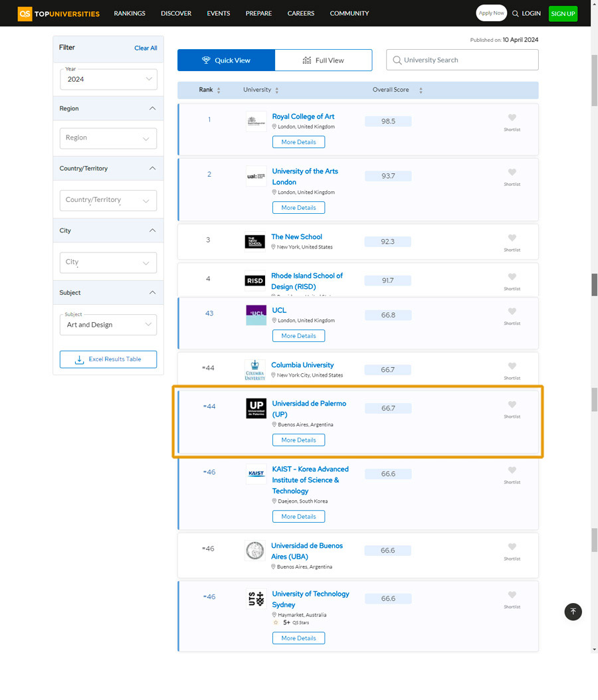Toggle KAIST shortlist heart icon
This screenshot has width=598, height=700.
(512, 470)
